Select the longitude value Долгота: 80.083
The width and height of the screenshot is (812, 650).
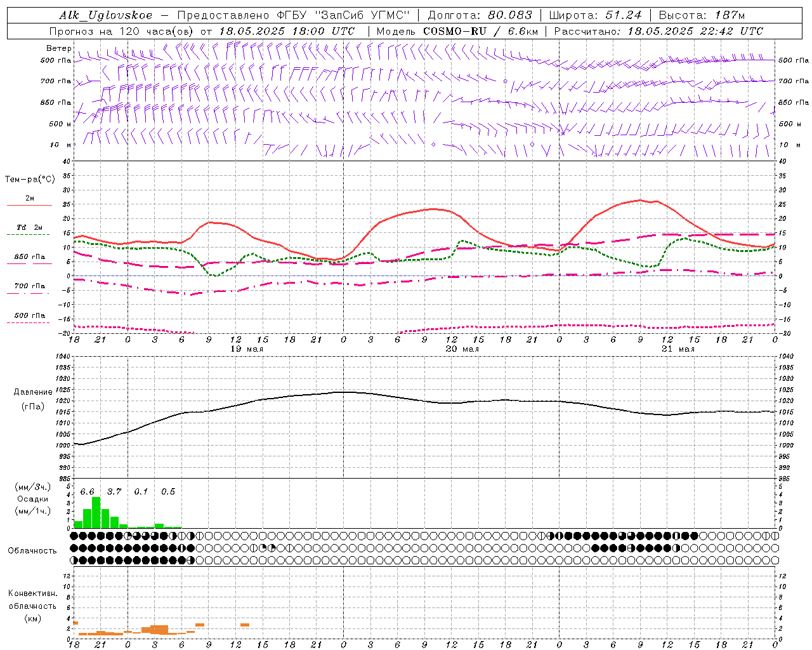(481, 15)
